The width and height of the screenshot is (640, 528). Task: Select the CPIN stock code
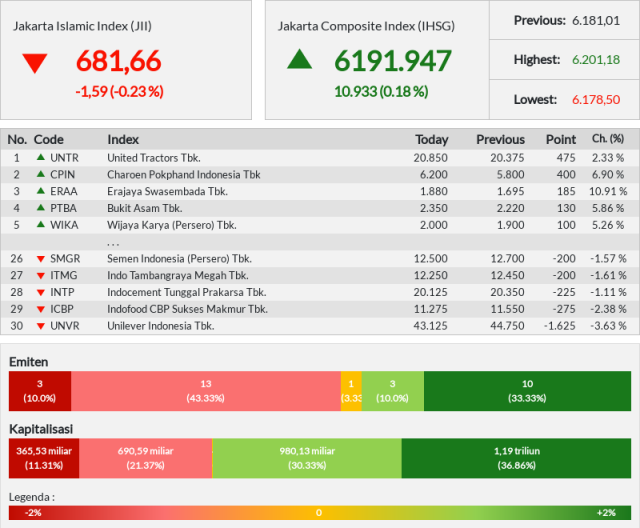tap(62, 175)
